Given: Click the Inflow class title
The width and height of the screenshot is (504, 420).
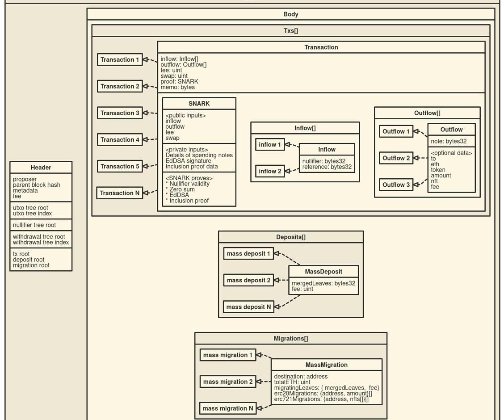Looking at the screenshot, I should tap(327, 149).
